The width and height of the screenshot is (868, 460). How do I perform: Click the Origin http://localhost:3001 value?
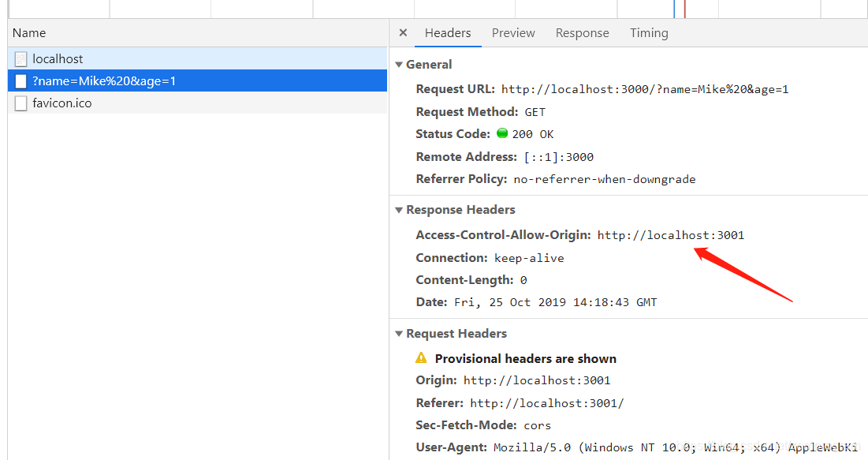click(x=537, y=381)
